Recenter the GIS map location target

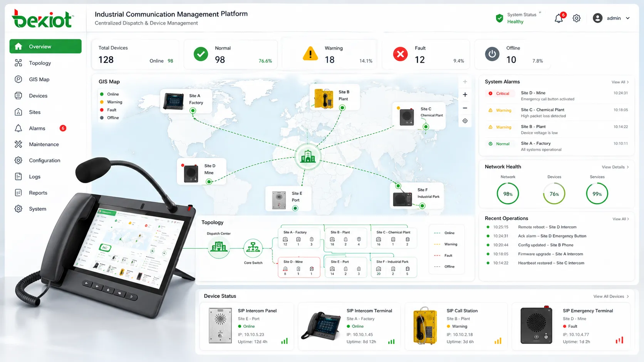click(x=465, y=121)
